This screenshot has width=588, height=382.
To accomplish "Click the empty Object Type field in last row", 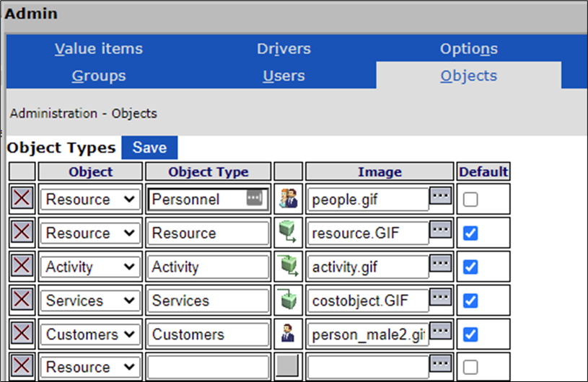I will click(x=208, y=368).
